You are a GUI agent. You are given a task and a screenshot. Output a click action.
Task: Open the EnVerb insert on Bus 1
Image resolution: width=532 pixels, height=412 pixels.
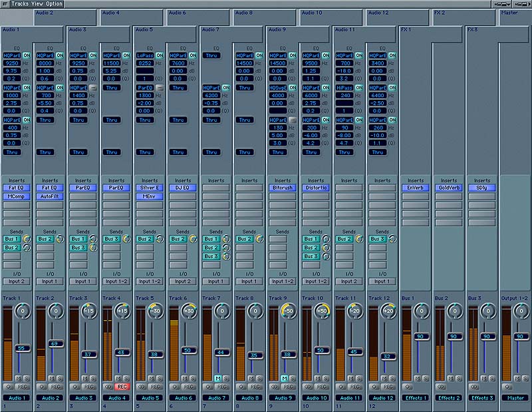tap(414, 188)
